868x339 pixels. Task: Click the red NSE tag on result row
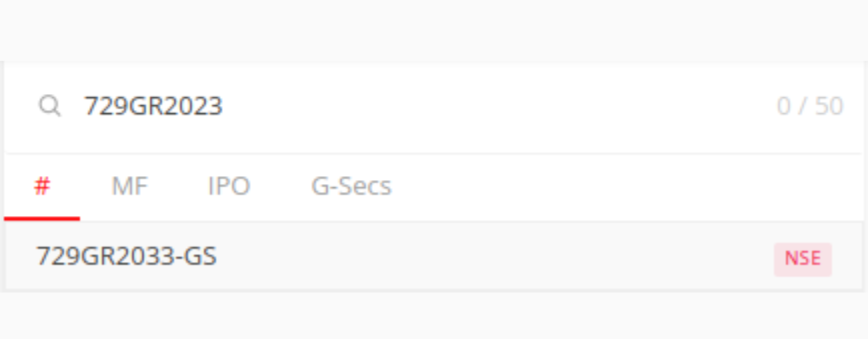point(803,259)
